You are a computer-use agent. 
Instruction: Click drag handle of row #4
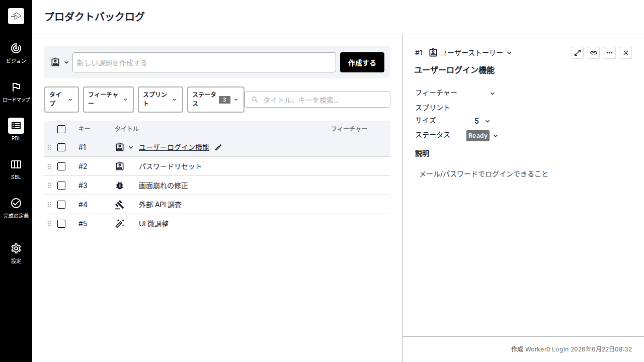[x=49, y=205]
